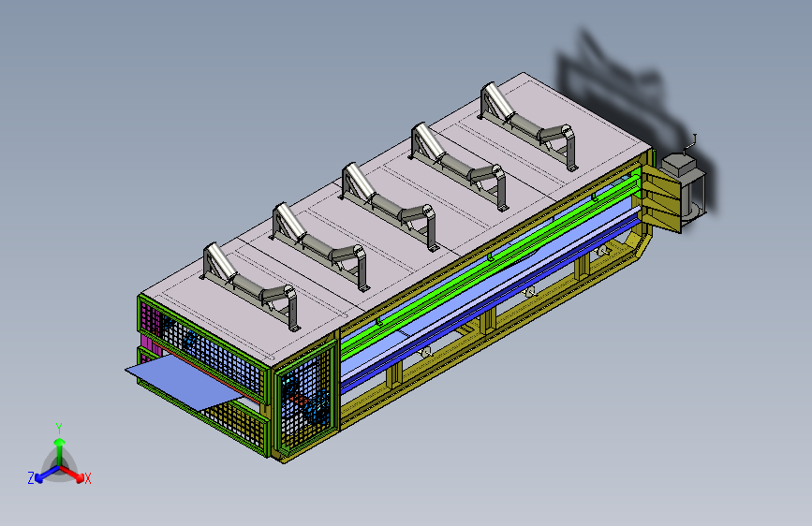Select the rearmost idler roller bracket on top
Screen dimensions: 812x526
[528, 124]
